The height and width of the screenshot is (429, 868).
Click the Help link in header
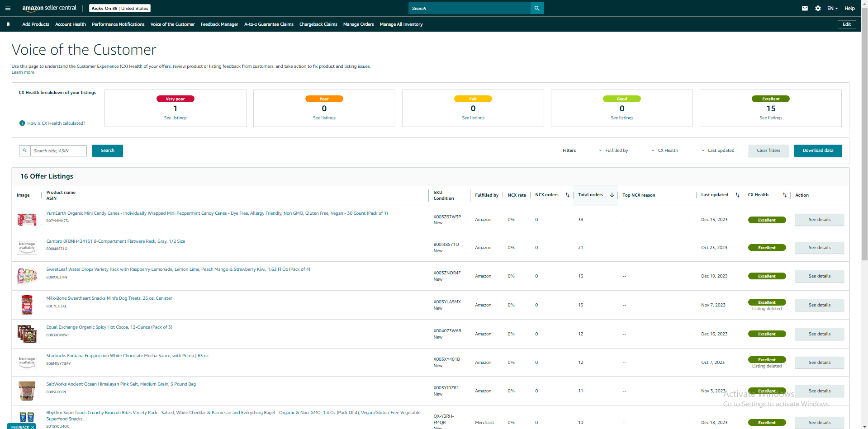(849, 8)
